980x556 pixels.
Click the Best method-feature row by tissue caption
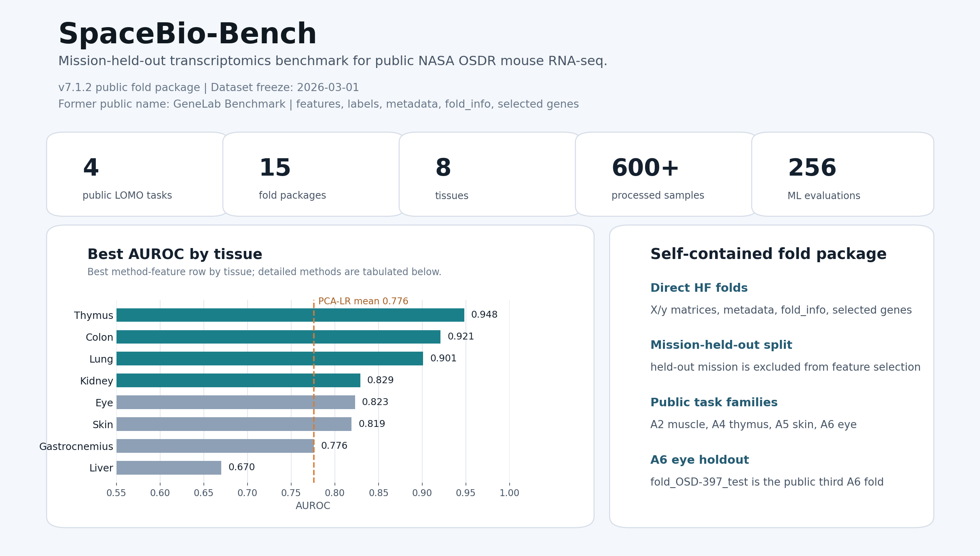point(264,272)
